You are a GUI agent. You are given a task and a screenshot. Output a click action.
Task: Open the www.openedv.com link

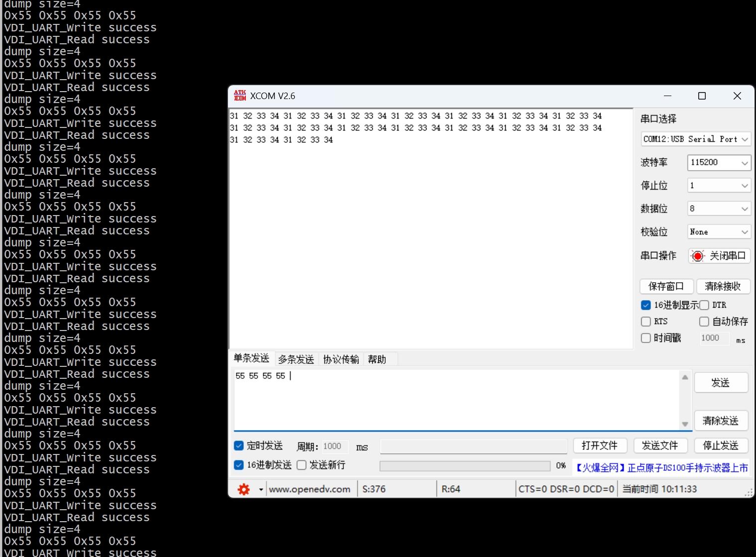tap(310, 489)
